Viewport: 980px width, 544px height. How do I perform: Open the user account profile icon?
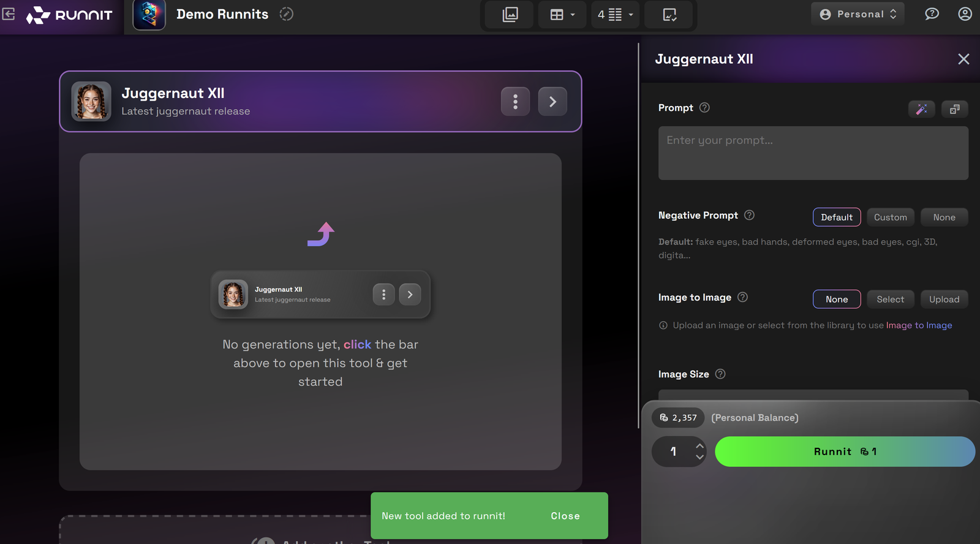click(x=965, y=14)
